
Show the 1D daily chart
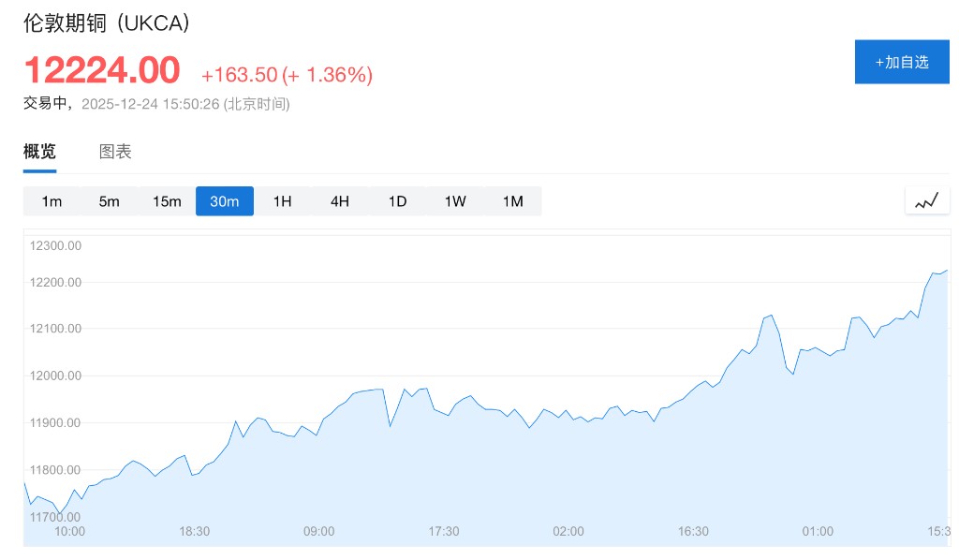point(397,201)
